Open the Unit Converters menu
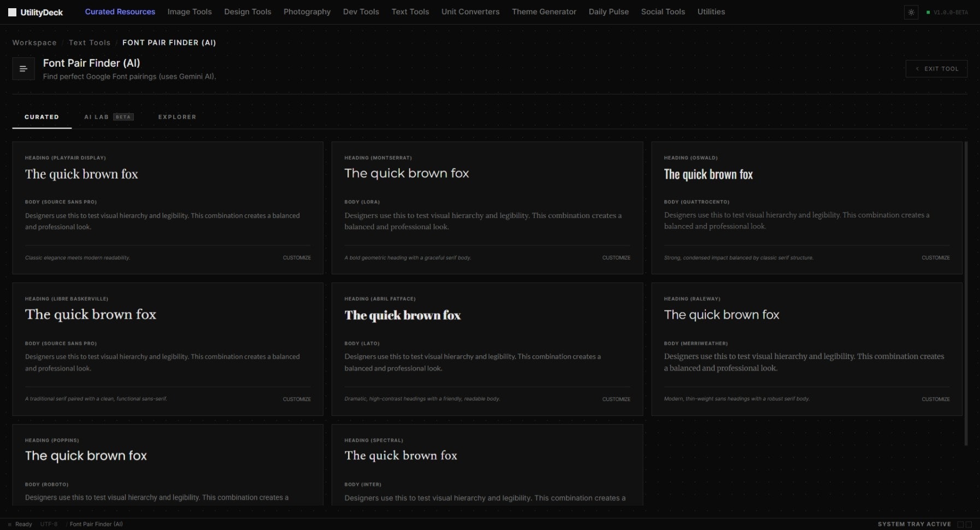The width and height of the screenshot is (980, 530). [x=470, y=11]
